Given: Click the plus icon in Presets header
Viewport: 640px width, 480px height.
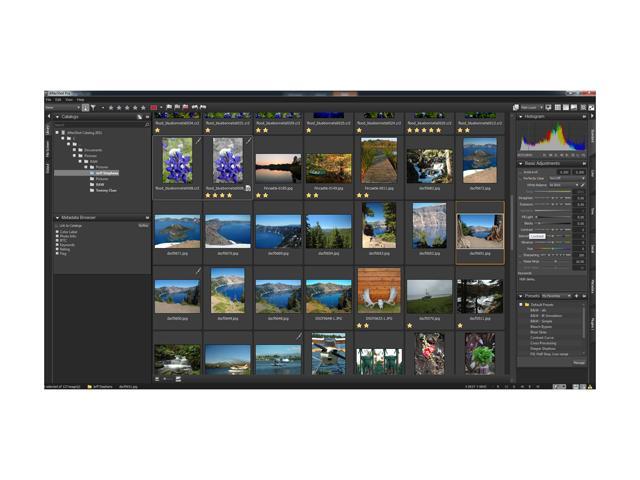Looking at the screenshot, I should [x=576, y=296].
